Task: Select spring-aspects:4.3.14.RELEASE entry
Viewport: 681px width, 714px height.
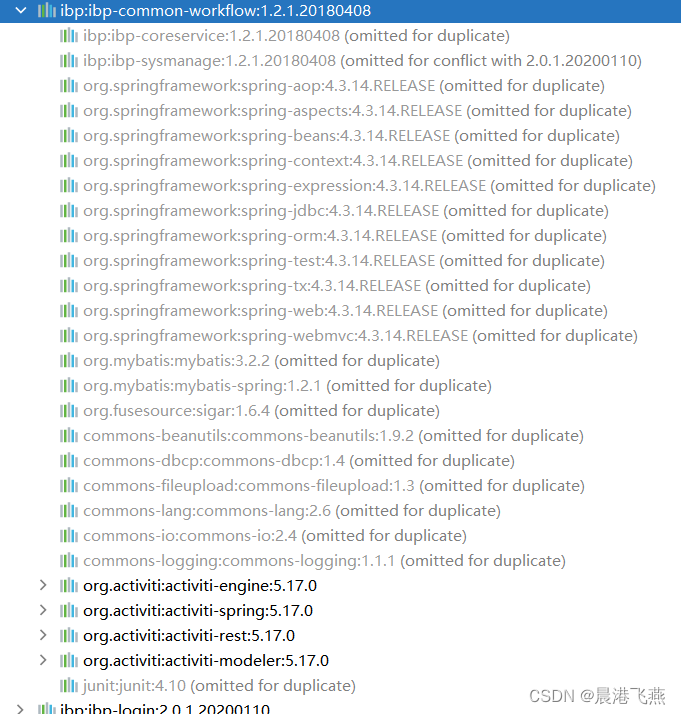Action: tap(357, 111)
